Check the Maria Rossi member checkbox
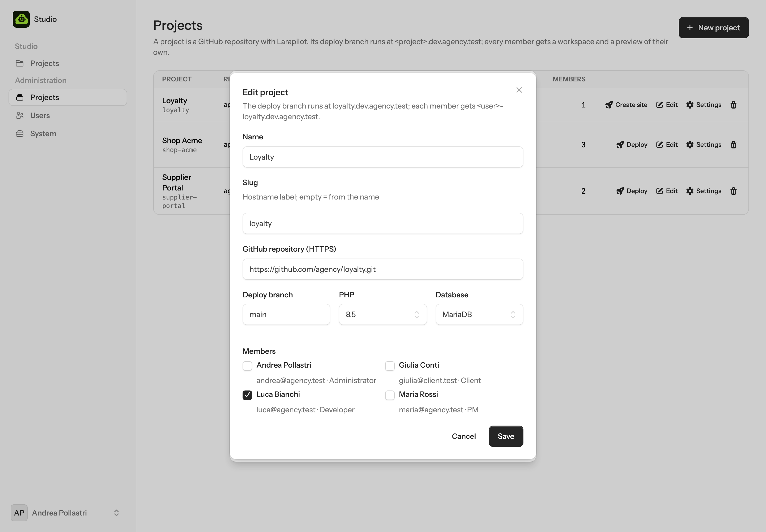Image resolution: width=766 pixels, height=532 pixels. tap(390, 395)
